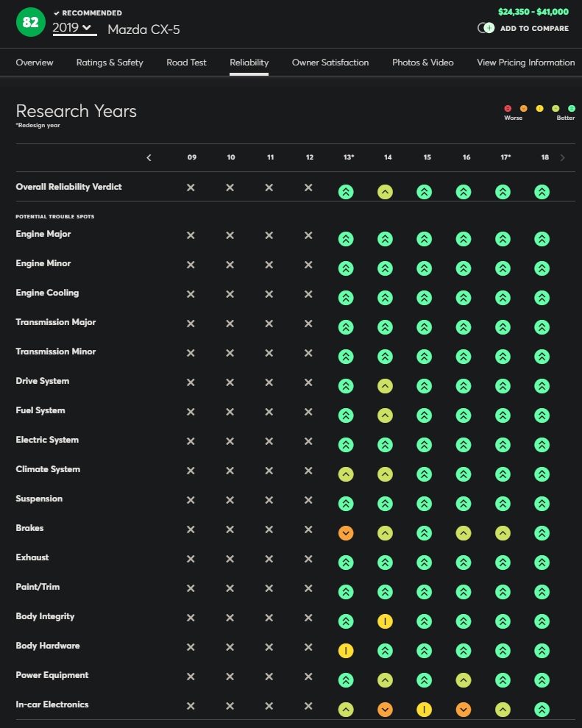Click the 09 year column header
The image size is (582, 728).
(x=192, y=157)
